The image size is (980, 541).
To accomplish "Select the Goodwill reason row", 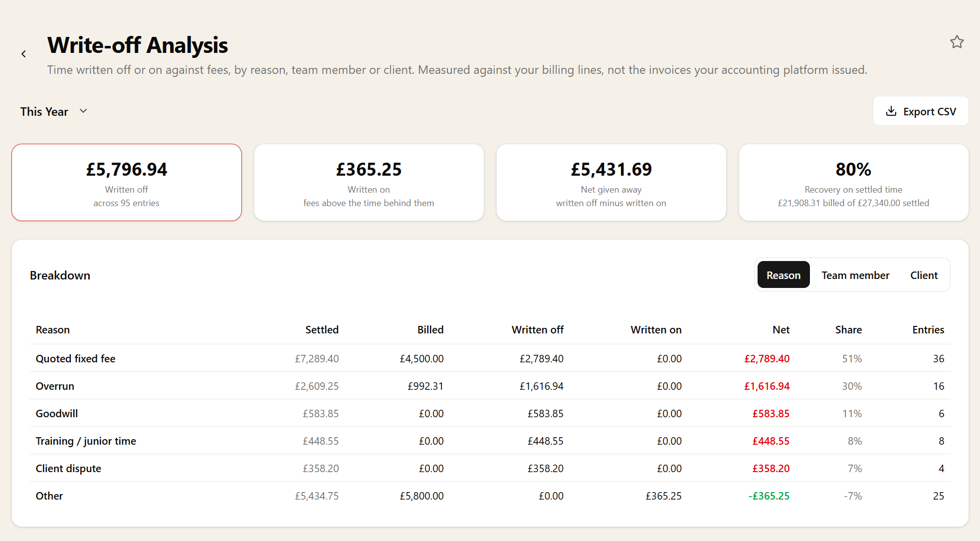I will click(x=490, y=413).
